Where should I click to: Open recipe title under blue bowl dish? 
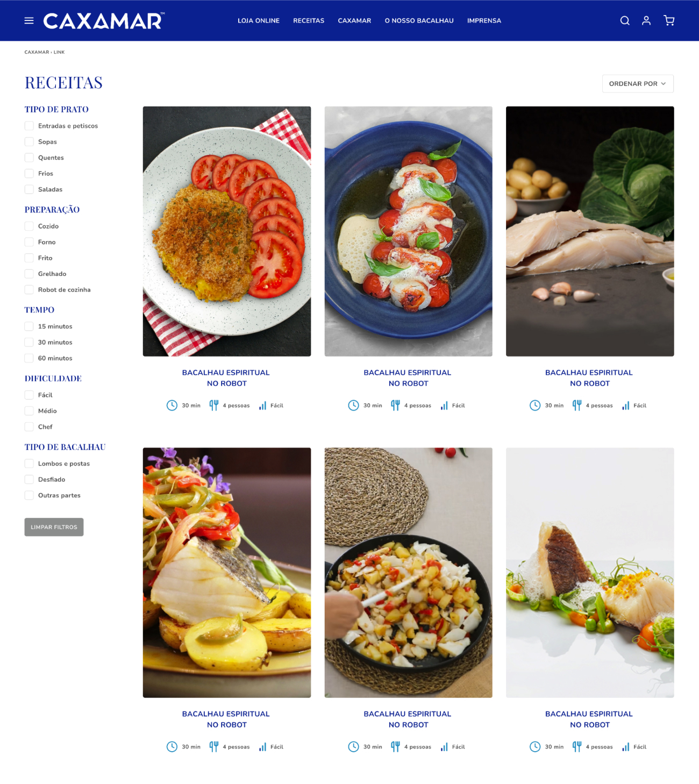pos(408,377)
